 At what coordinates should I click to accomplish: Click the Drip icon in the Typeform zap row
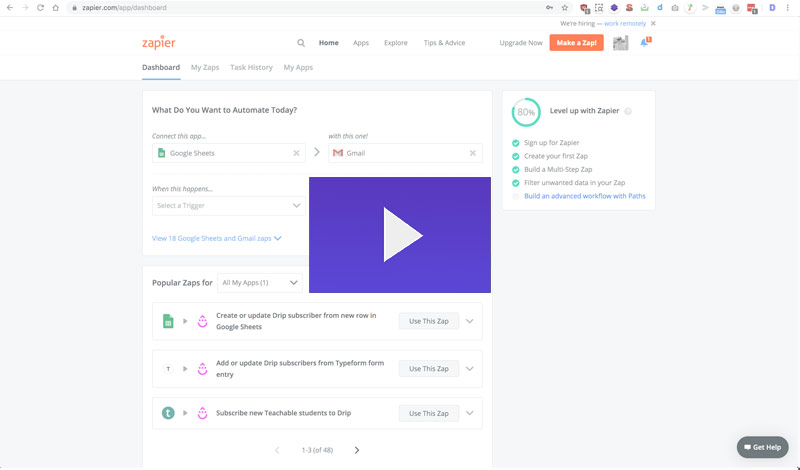click(x=203, y=368)
